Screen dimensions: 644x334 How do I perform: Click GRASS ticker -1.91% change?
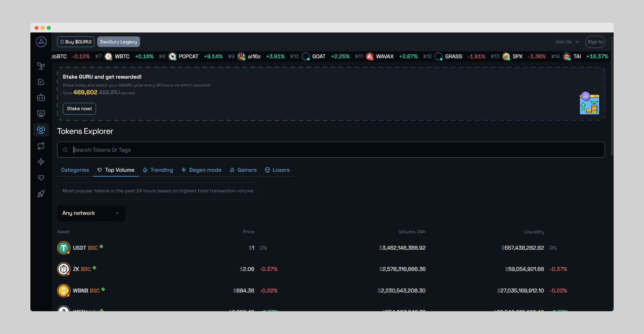476,57
